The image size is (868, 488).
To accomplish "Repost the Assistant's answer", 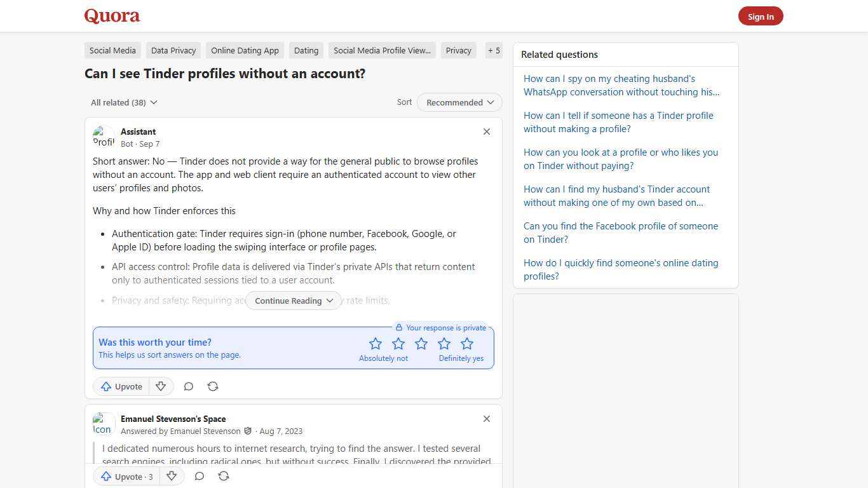I will pyautogui.click(x=212, y=386).
